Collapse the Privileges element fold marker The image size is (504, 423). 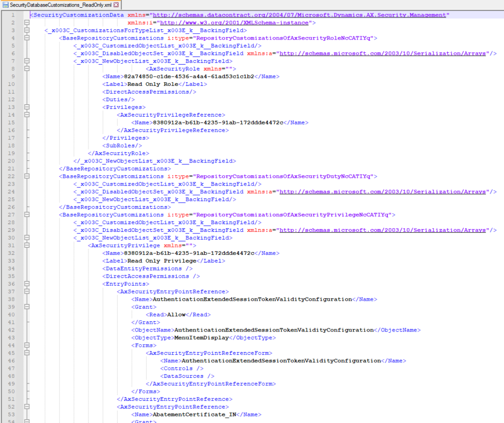[x=27, y=107]
